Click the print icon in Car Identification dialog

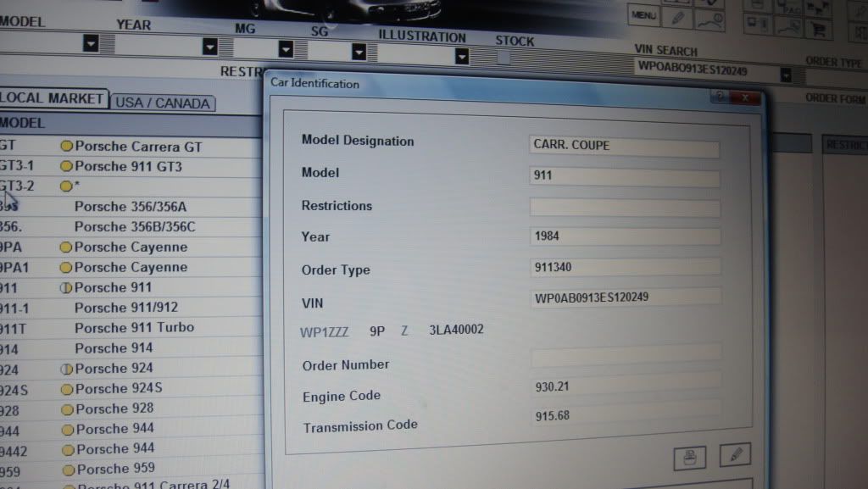(x=690, y=458)
